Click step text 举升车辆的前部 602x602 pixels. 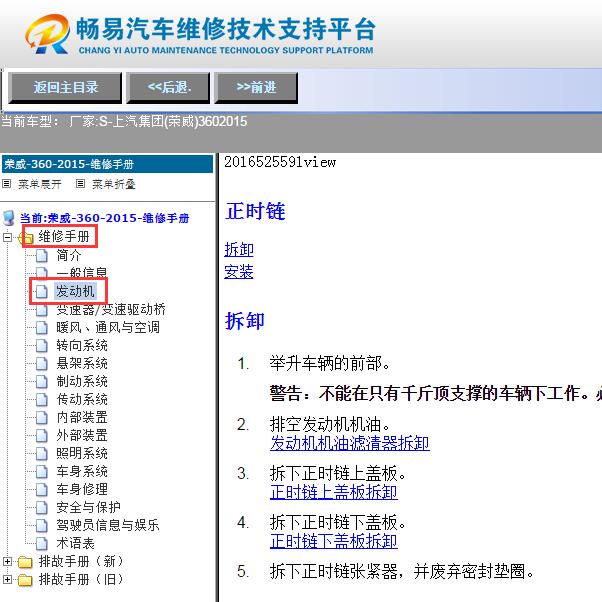[329, 364]
